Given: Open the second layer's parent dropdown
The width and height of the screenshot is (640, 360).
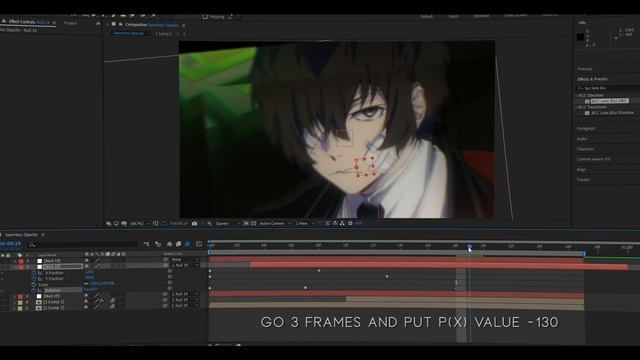Looking at the screenshot, I should pyautogui.click(x=185, y=265).
